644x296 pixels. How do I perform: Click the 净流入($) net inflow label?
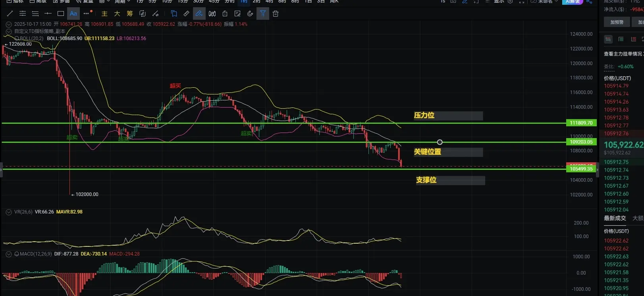click(x=615, y=9)
